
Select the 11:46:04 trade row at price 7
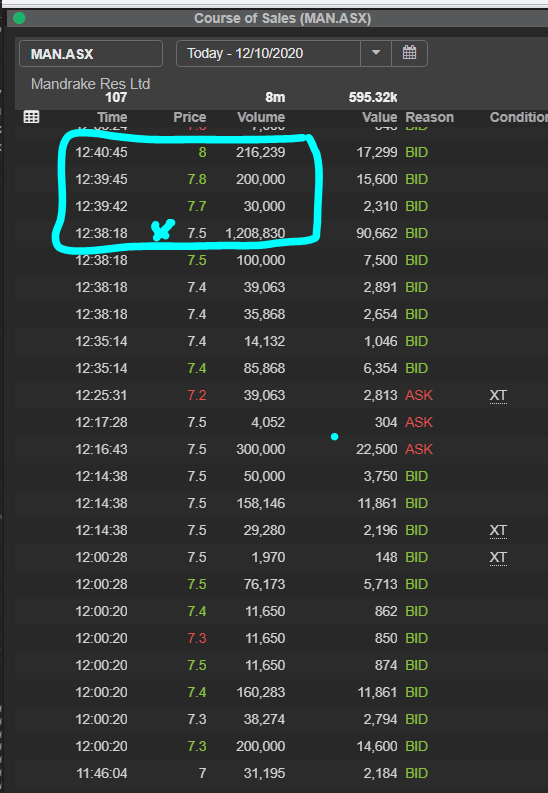tap(282, 773)
